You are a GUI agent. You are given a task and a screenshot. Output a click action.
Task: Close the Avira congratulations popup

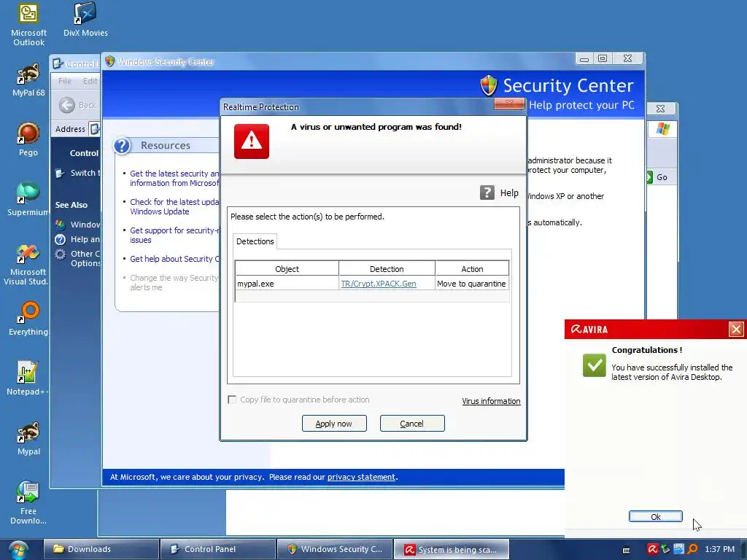[736, 329]
